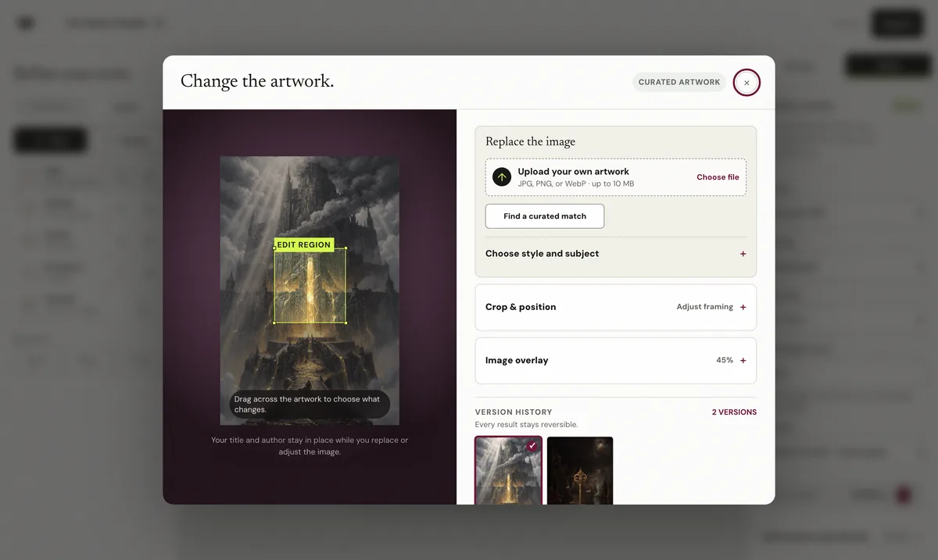The image size is (938, 560).
Task: Select the sunlit castle version thumbnail
Action: [x=508, y=470]
